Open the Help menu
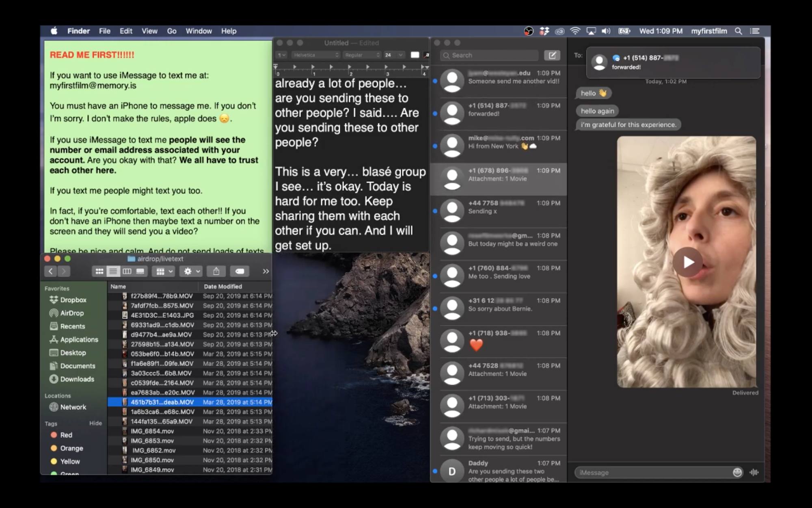Image resolution: width=812 pixels, height=508 pixels. (229, 31)
